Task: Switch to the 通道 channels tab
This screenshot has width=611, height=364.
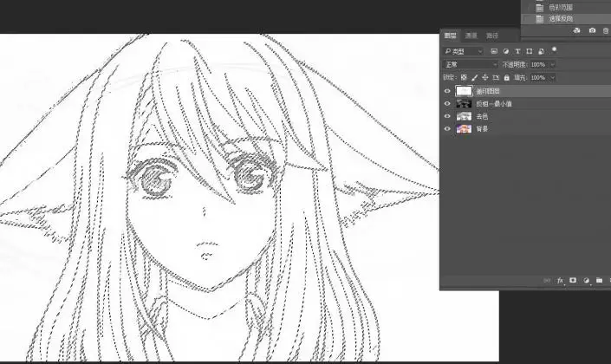Action: pyautogui.click(x=471, y=36)
